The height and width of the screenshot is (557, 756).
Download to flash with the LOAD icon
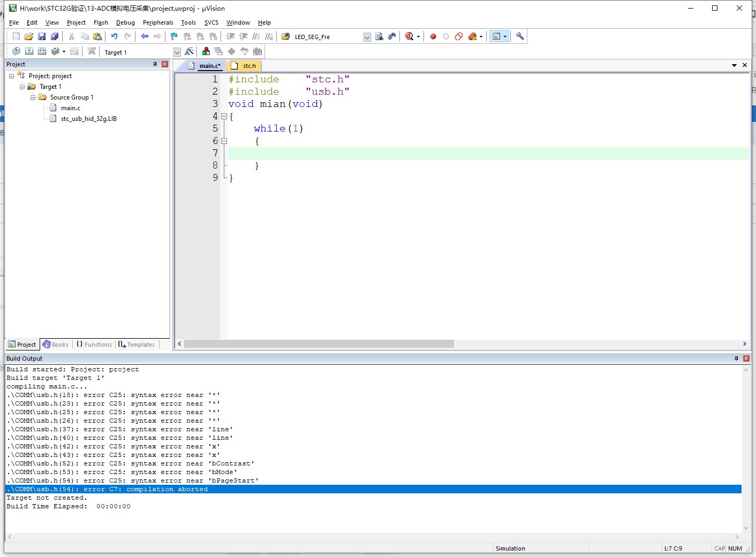(x=92, y=51)
